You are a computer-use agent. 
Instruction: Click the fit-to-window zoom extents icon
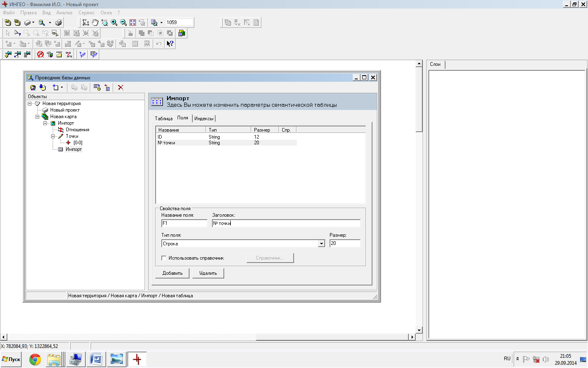[x=133, y=22]
